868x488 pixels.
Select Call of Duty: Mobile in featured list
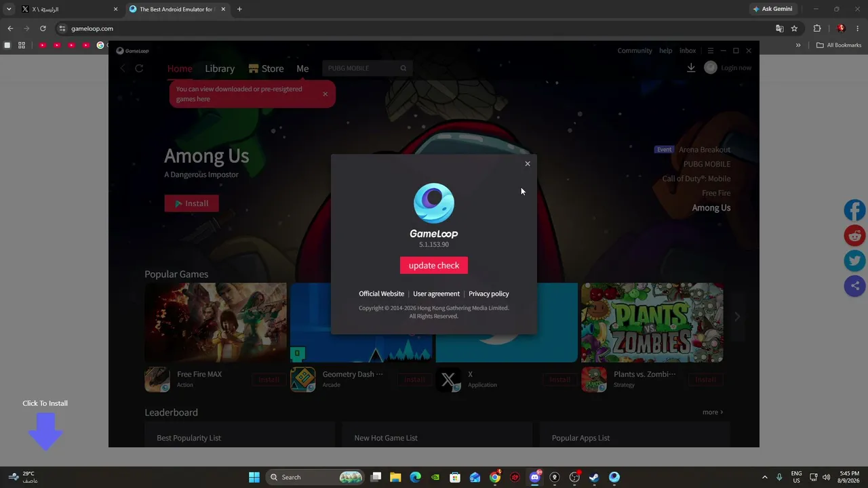click(696, 179)
